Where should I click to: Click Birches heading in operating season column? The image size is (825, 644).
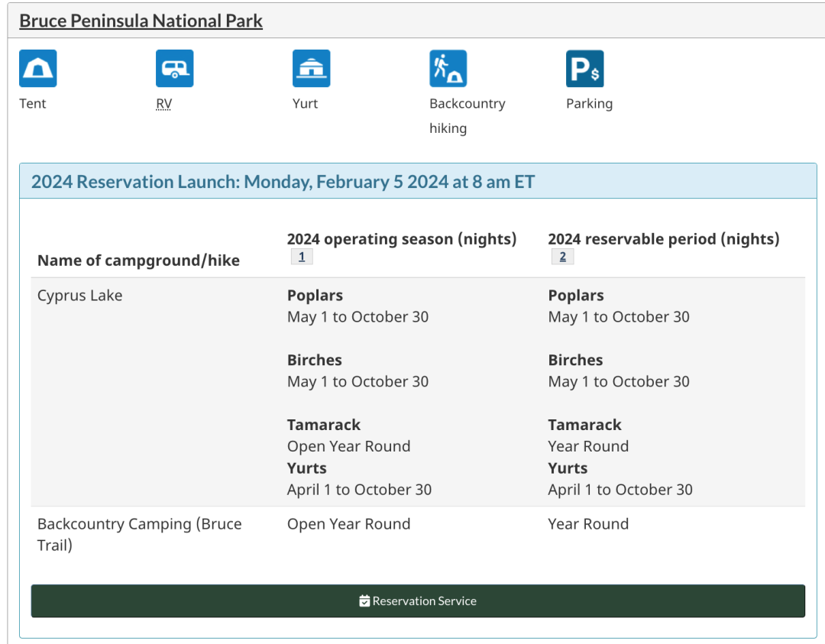[315, 360]
